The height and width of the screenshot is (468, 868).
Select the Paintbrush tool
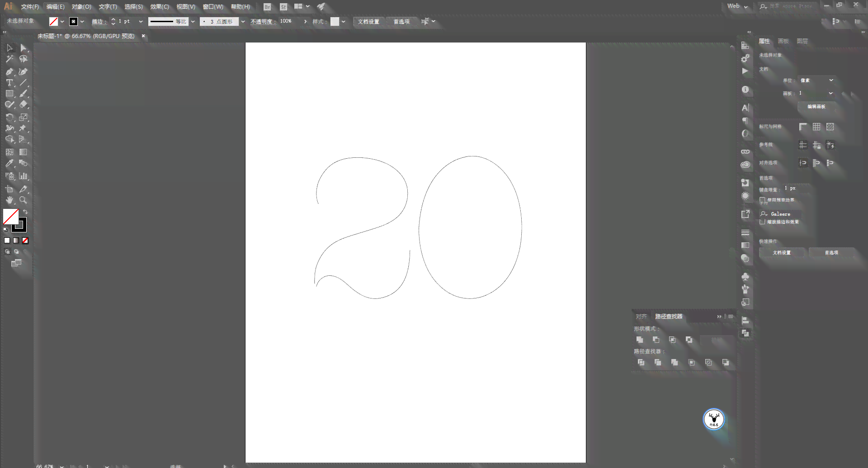click(24, 94)
